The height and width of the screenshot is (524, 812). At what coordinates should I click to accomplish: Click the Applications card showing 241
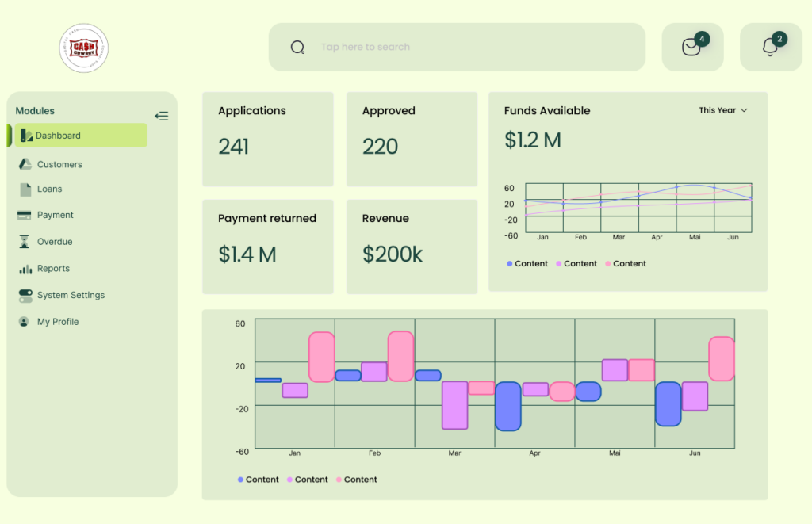(268, 140)
